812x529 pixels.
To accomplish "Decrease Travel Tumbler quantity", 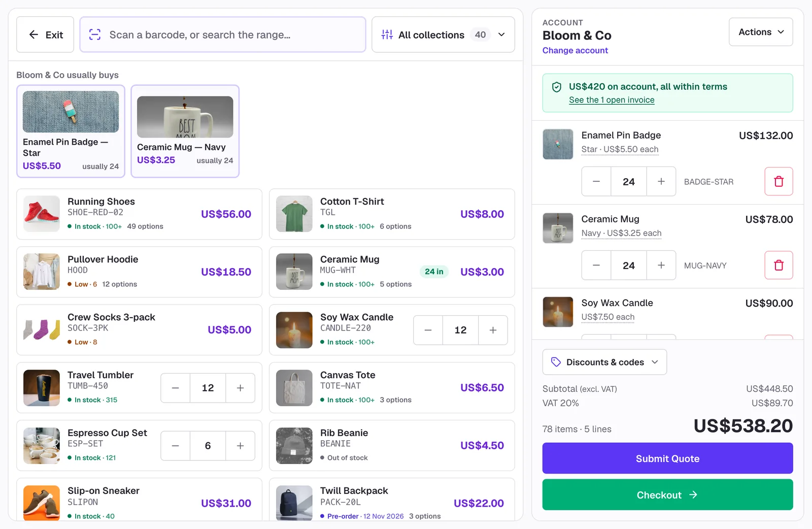I will coord(176,388).
